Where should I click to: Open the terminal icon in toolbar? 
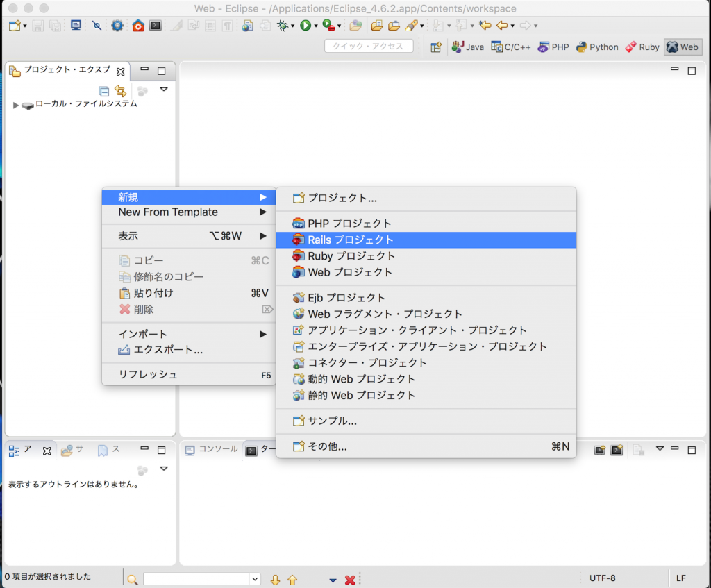pos(156,26)
